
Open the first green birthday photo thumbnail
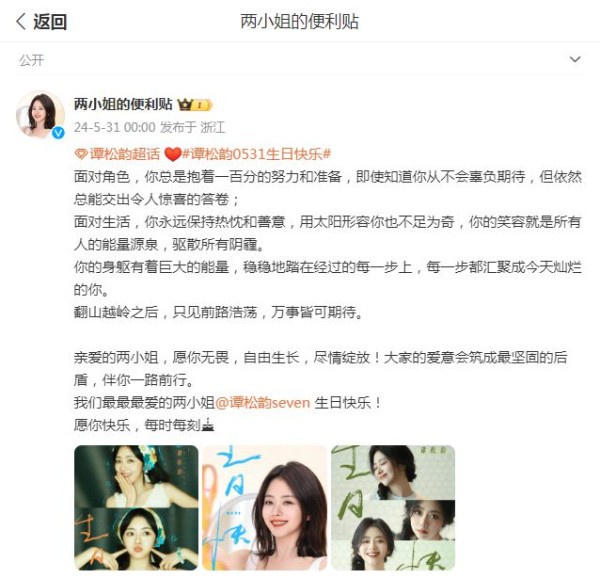[136, 508]
